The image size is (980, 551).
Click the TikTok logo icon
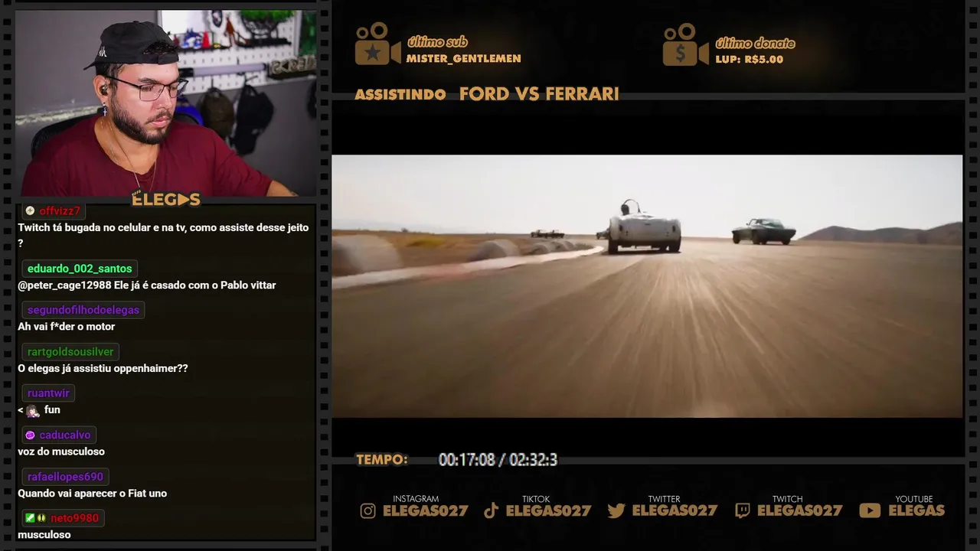coord(492,510)
